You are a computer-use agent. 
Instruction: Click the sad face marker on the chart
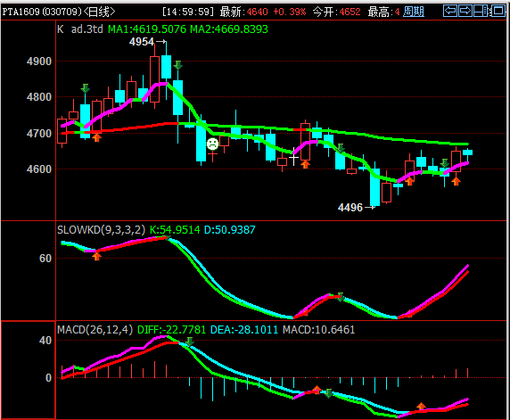pos(213,144)
